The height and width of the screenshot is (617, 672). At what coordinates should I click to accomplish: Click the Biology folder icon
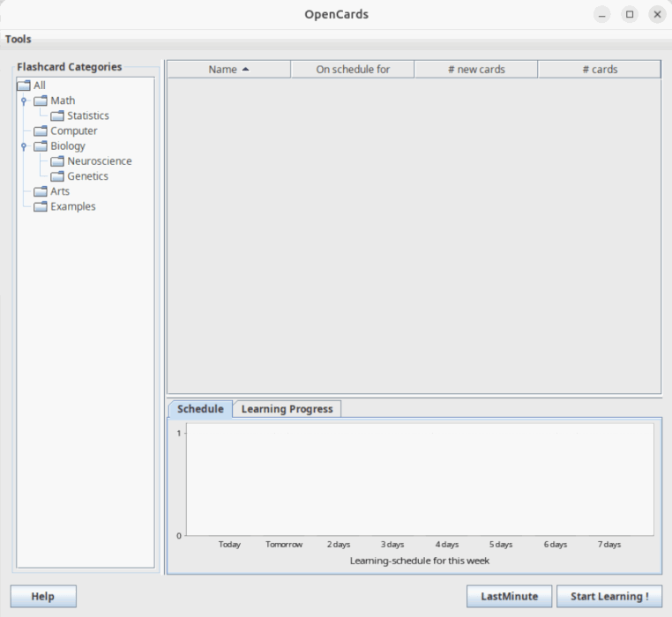click(41, 146)
